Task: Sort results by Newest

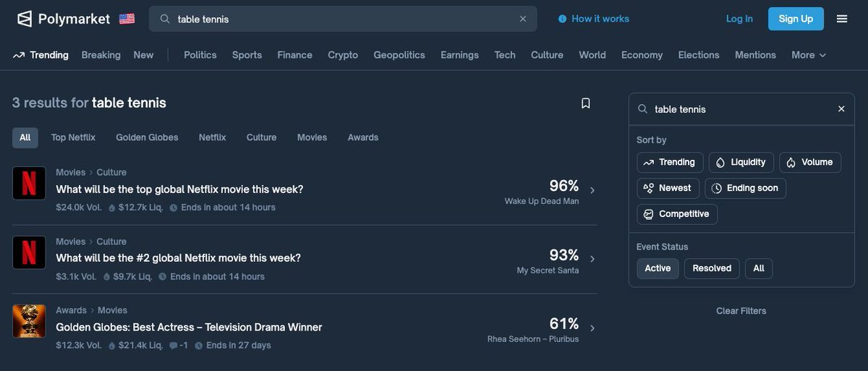Action: [668, 188]
